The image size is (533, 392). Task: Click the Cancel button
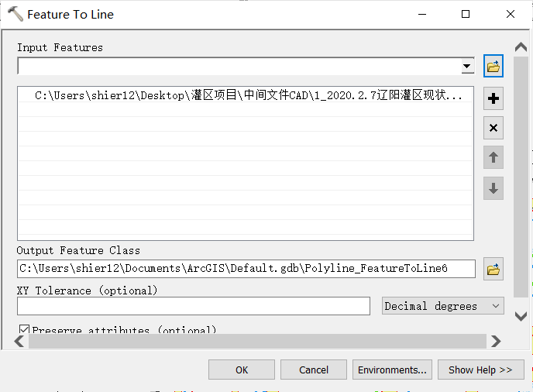tap(314, 370)
